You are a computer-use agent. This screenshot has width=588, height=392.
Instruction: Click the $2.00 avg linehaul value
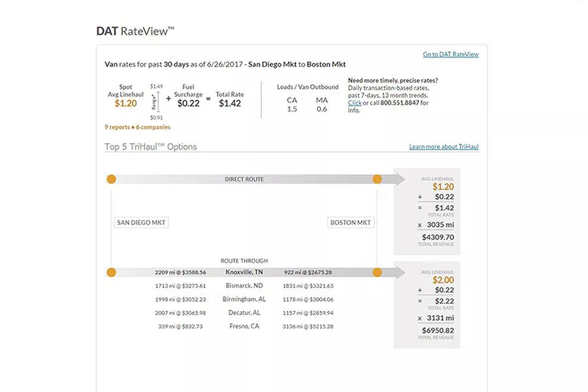[x=443, y=280]
